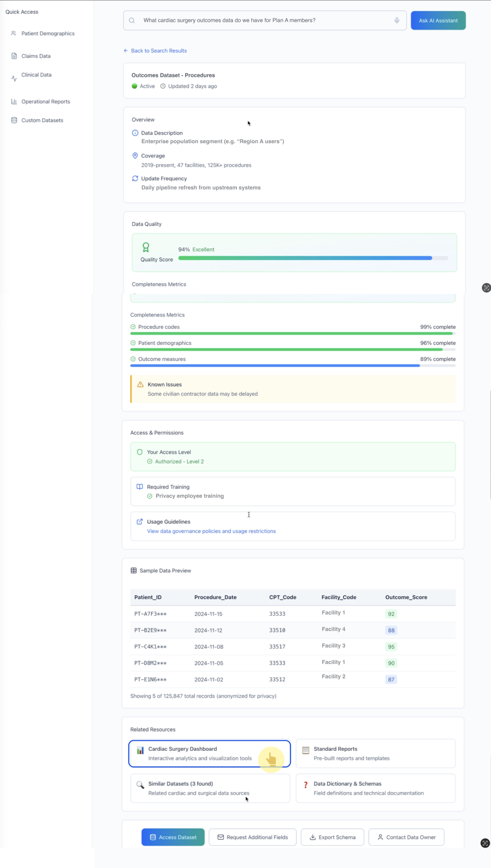The width and height of the screenshot is (491, 868).
Task: Open Standard Reports resource card
Action: tap(375, 754)
